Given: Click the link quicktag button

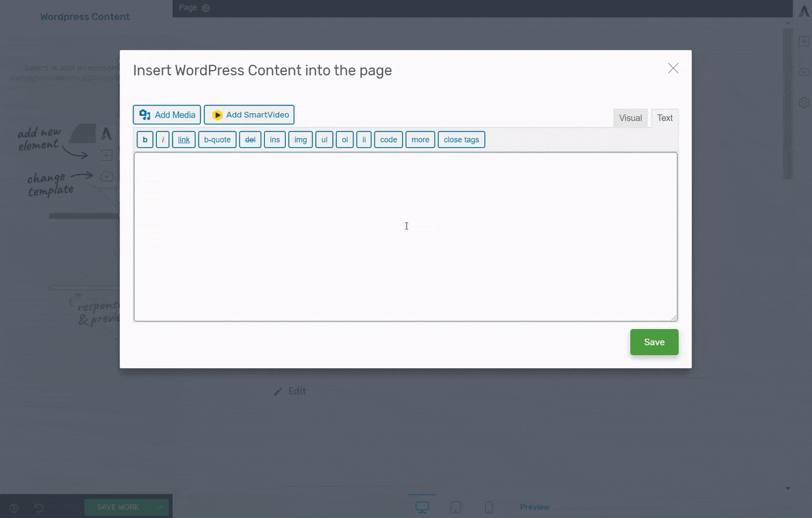Looking at the screenshot, I should click(184, 139).
